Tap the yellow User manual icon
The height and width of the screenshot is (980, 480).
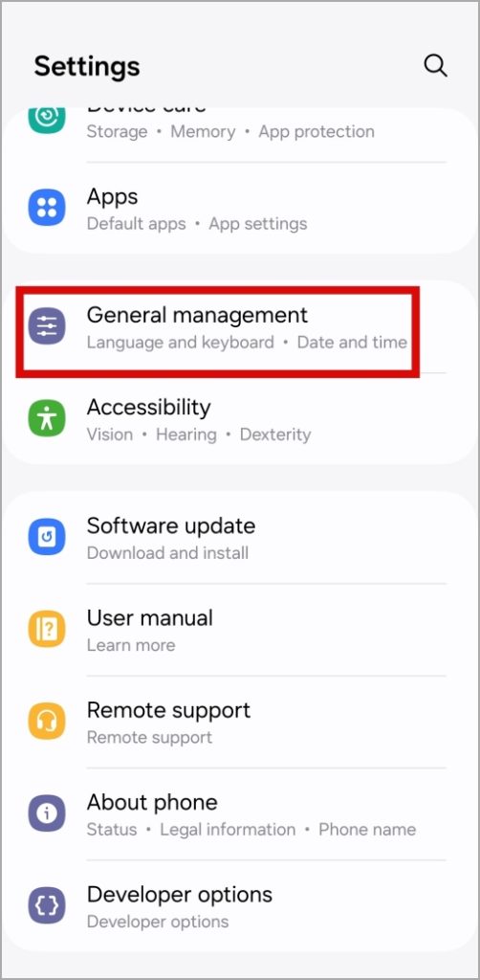point(47,630)
